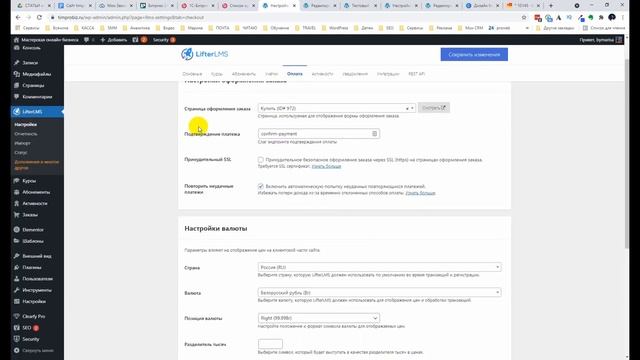Screen dimensions: 640x360
Task: Open Пользователи users menu
Action: (38, 279)
